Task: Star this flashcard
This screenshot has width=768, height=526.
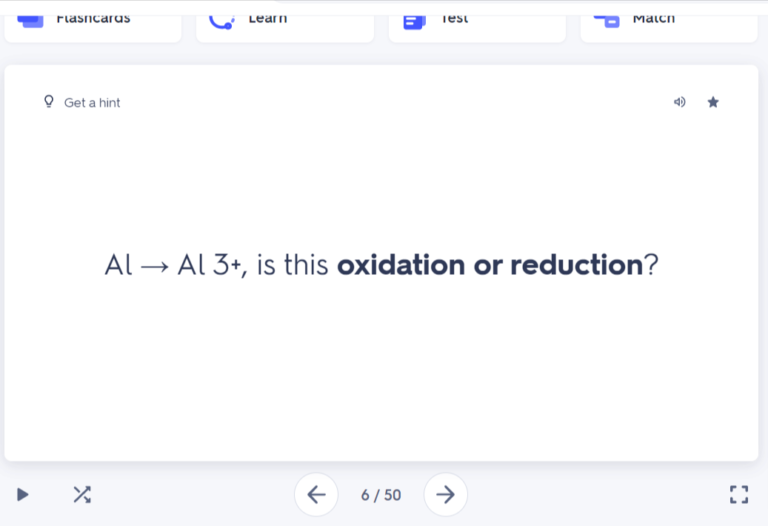Action: 713,102
